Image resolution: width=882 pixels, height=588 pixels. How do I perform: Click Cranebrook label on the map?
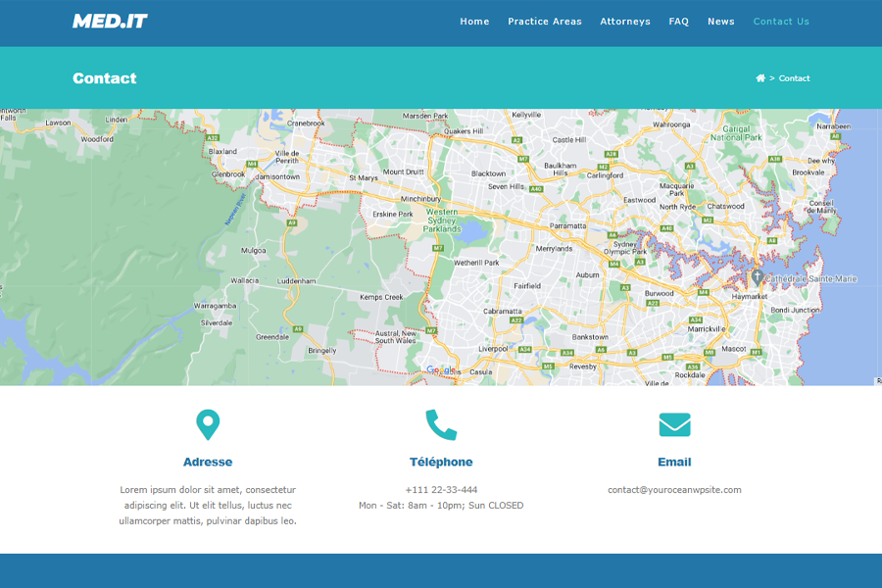click(306, 123)
